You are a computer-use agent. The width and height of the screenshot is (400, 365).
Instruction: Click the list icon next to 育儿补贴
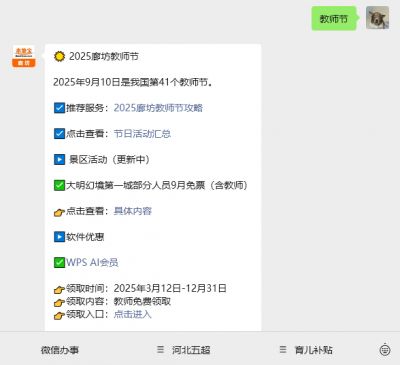pyautogui.click(x=283, y=349)
